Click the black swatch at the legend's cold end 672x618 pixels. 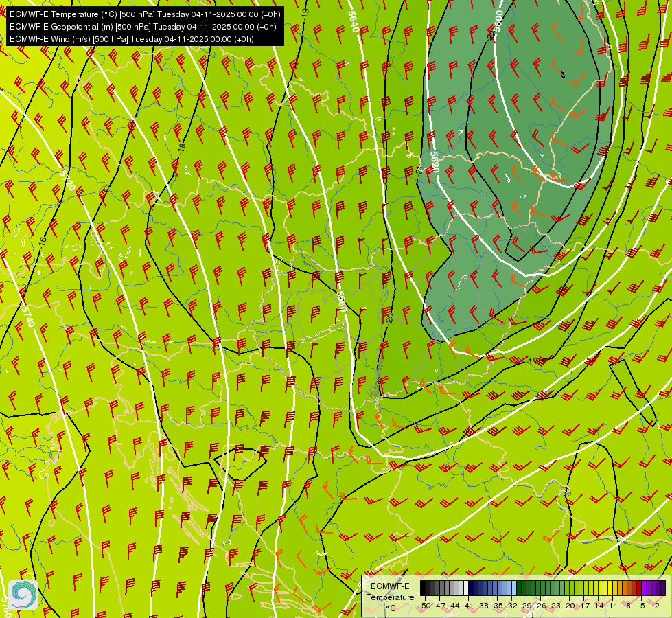click(423, 588)
